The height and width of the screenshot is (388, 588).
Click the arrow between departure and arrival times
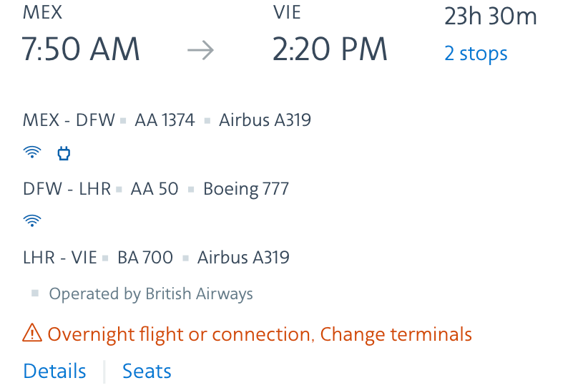(x=200, y=50)
